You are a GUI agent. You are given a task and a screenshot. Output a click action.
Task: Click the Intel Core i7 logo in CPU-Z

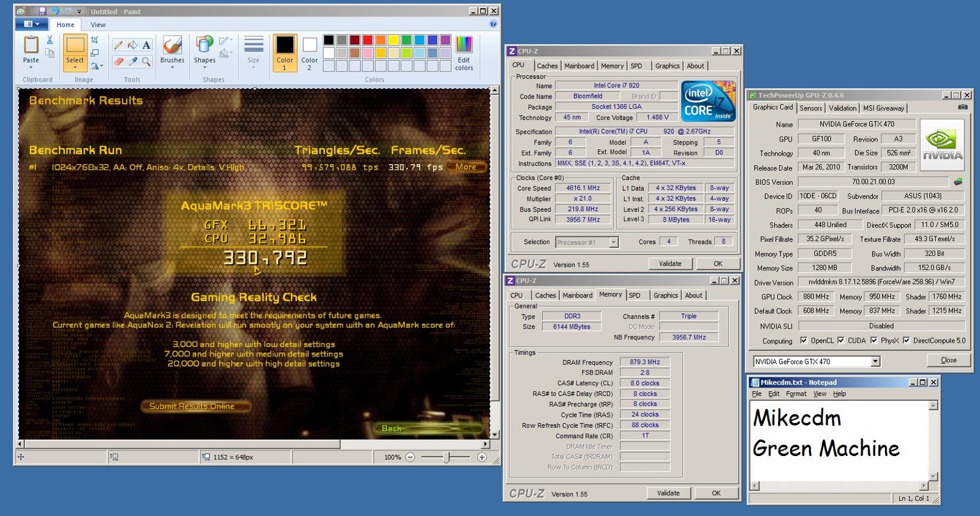[709, 102]
